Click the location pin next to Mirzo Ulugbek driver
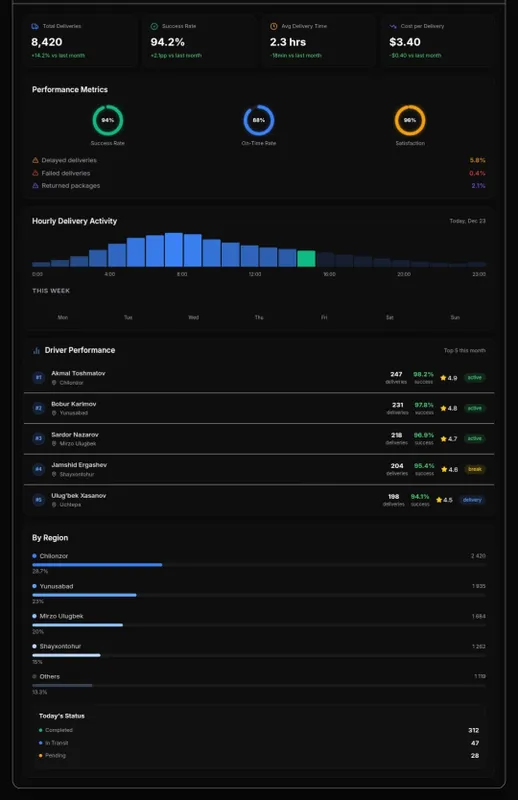 pyautogui.click(x=54, y=444)
